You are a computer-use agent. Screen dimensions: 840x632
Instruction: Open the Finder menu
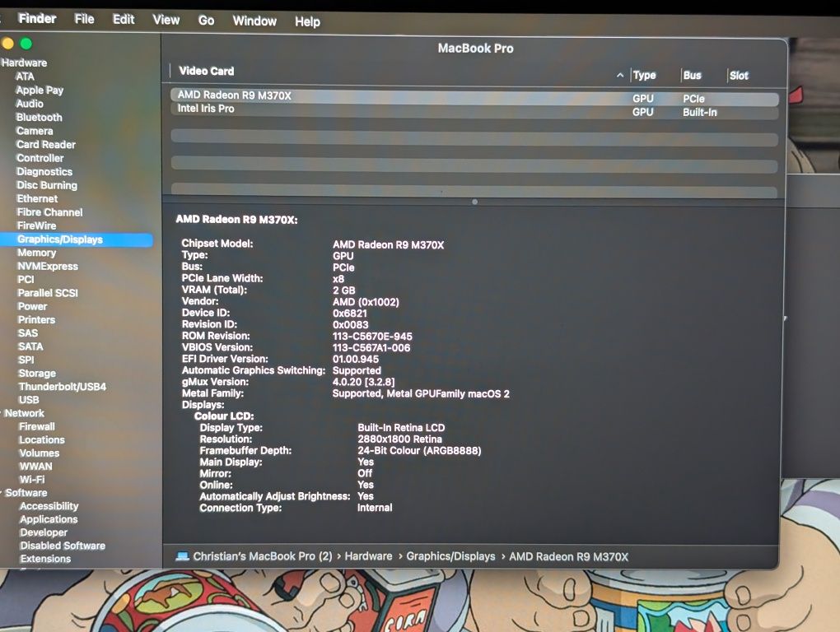[x=37, y=18]
